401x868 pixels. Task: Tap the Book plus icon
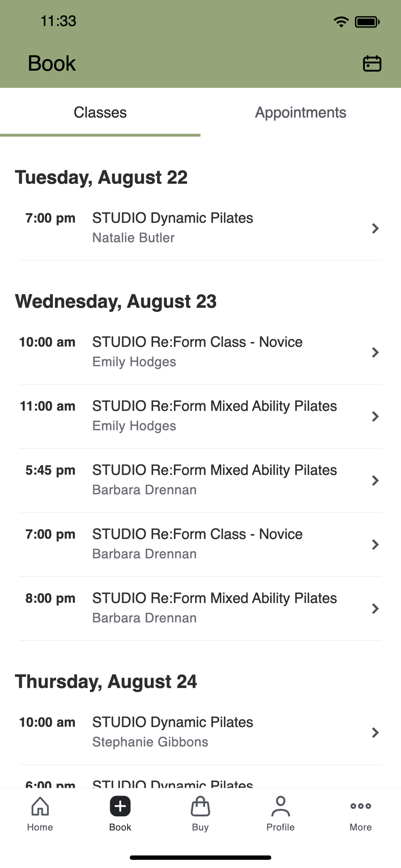tap(120, 806)
